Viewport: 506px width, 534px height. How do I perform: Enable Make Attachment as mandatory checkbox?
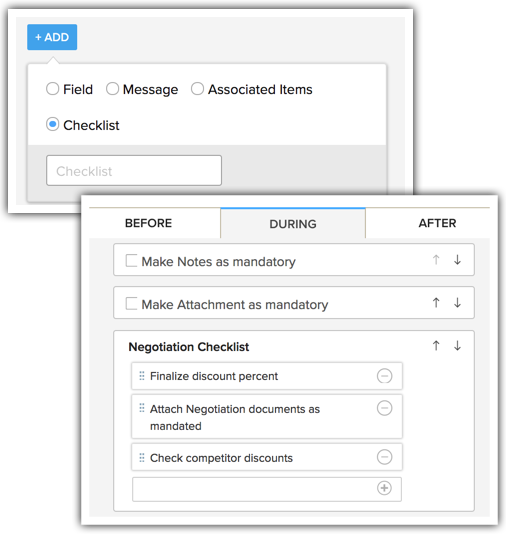coord(131,303)
